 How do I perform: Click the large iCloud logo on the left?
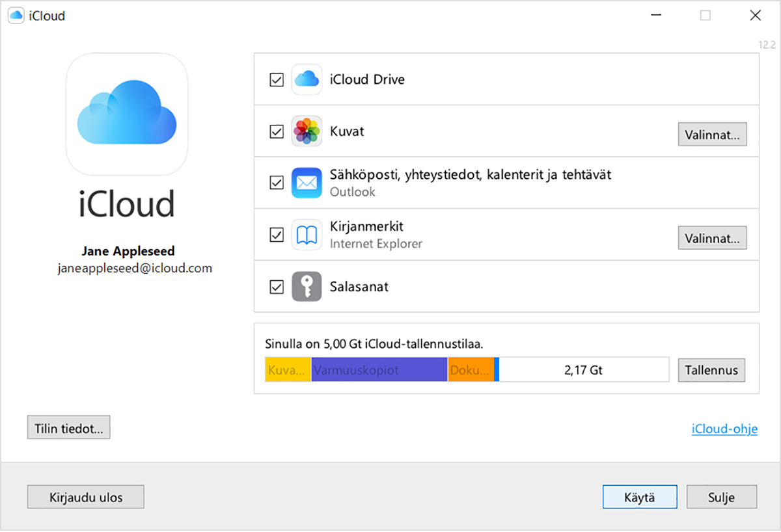pos(127,115)
